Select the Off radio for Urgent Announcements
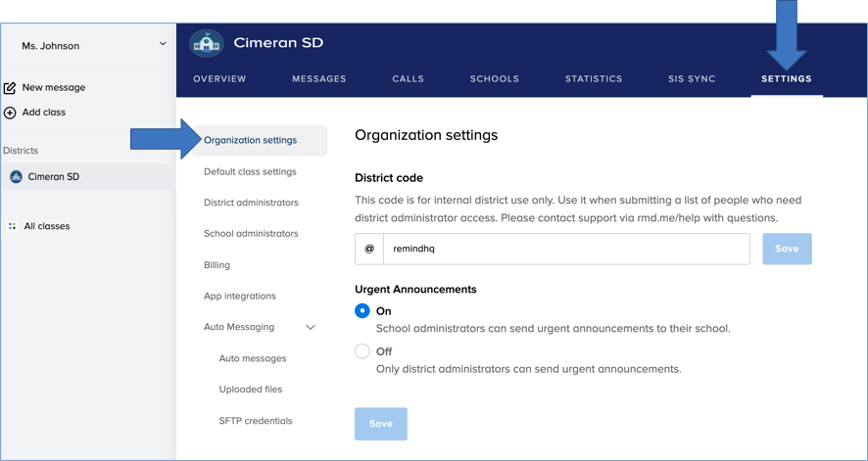The image size is (868, 461). 362,351
